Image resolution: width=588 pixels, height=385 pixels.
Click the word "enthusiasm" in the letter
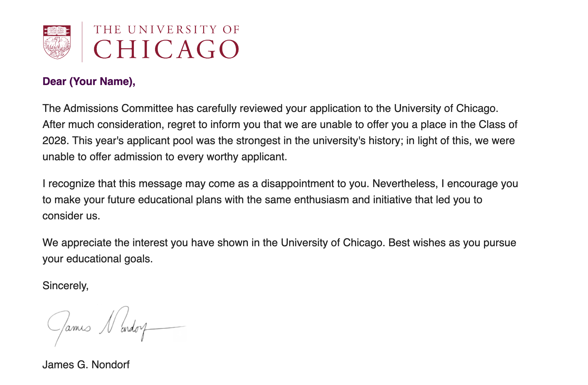321,200
